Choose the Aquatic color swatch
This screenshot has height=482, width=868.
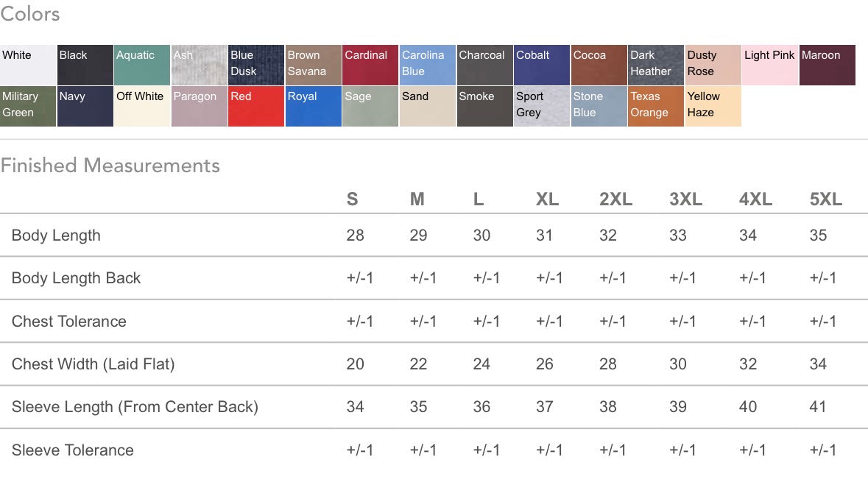tap(141, 65)
